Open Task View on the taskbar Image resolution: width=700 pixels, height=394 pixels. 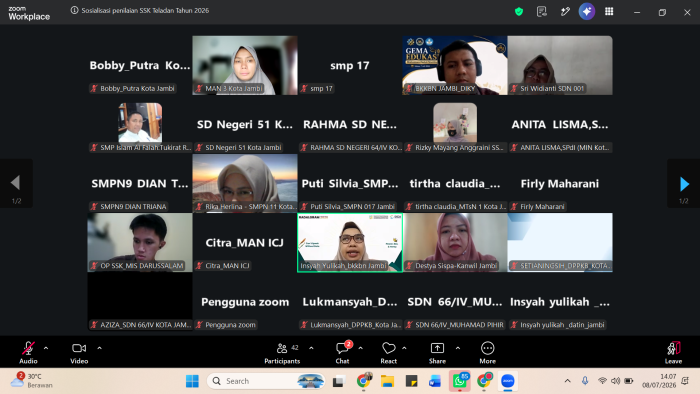point(339,381)
